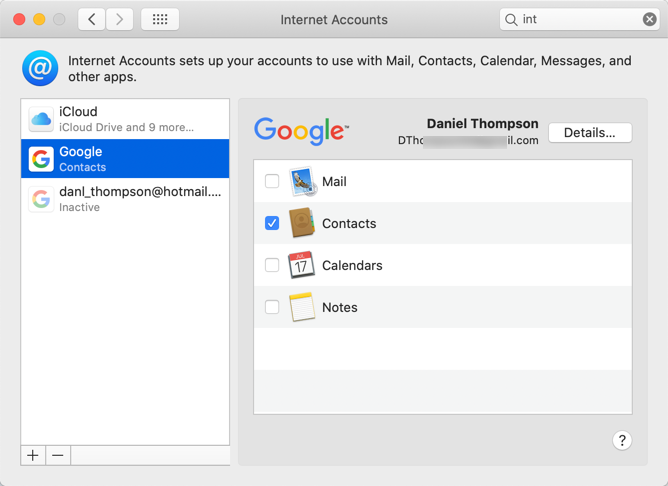Enable Calendars for Google account
The width and height of the screenshot is (668, 486).
coord(272,265)
